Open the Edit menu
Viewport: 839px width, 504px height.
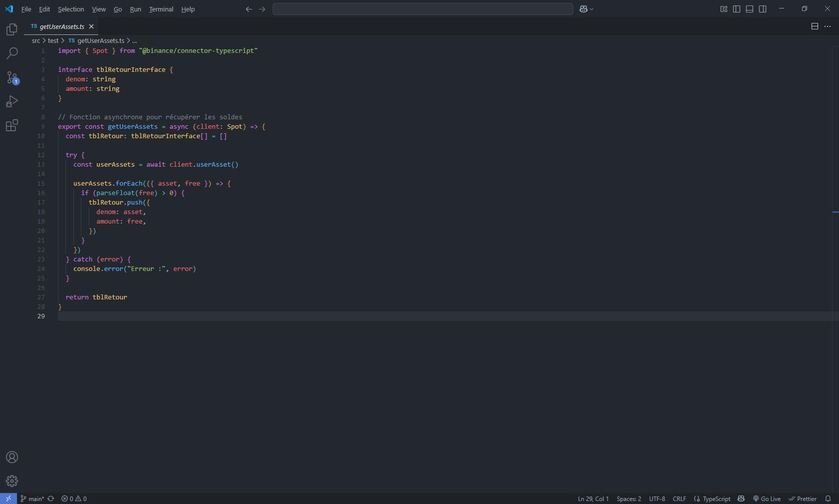(44, 9)
